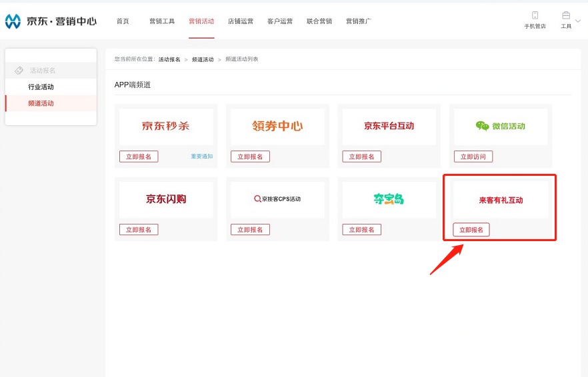The image size is (588, 377).
Task: Click 频道活动 in the breadcrumb
Action: click(x=203, y=59)
